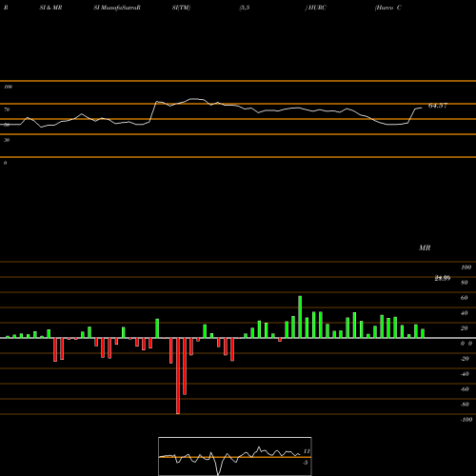
Task: Click the ')HURC' ticker label
Action: [316, 8]
